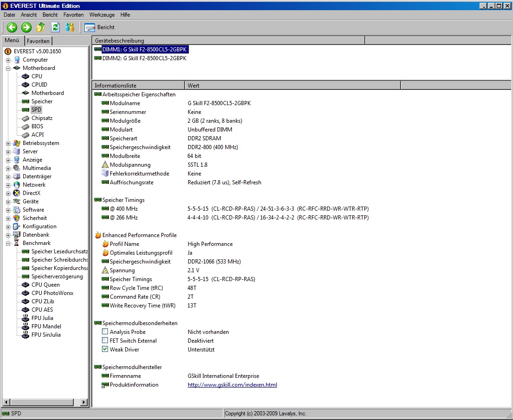The width and height of the screenshot is (513, 420).
Task: Expand the Betriebssystem tree node
Action: click(8, 144)
